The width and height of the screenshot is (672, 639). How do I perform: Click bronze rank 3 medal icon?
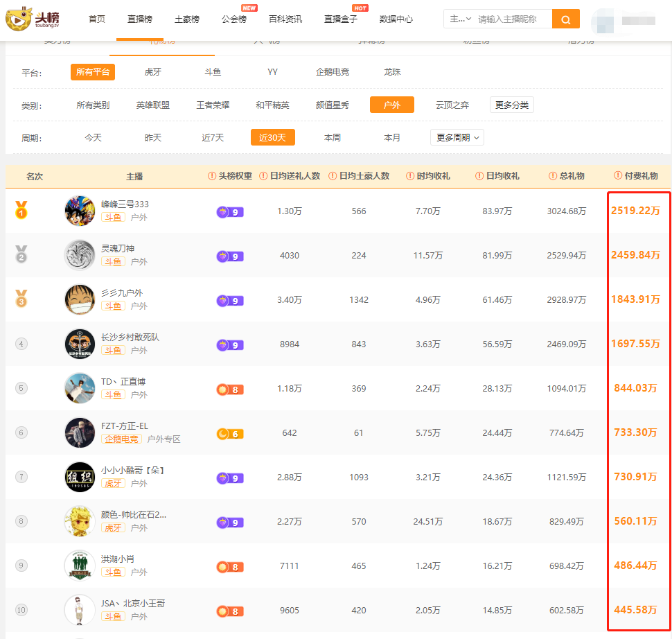(21, 299)
